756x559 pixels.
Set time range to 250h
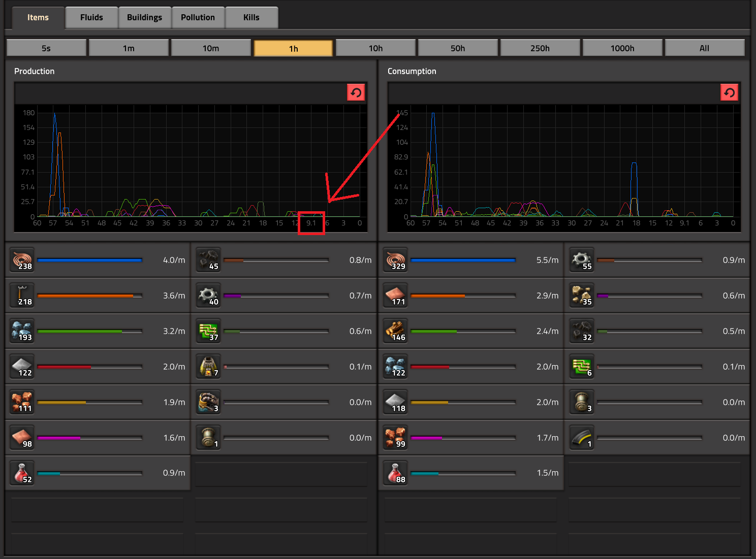coord(540,48)
